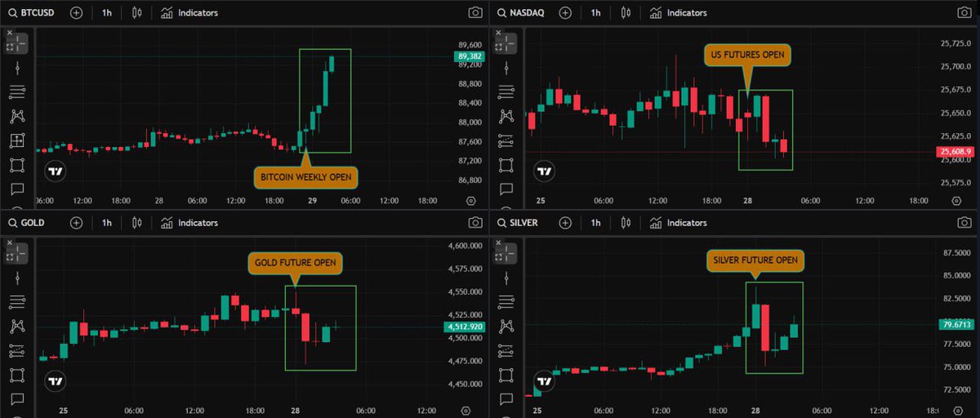Choose the trend line tool on SILVER

pyautogui.click(x=506, y=278)
